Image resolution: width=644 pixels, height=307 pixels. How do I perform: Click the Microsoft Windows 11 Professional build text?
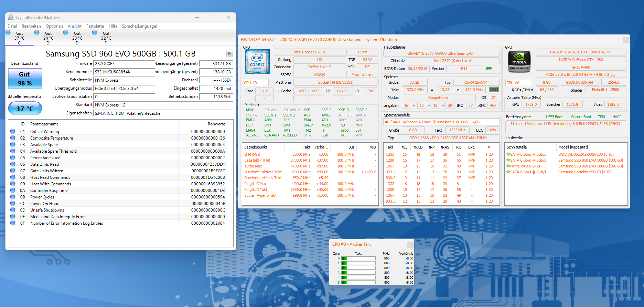click(565, 124)
